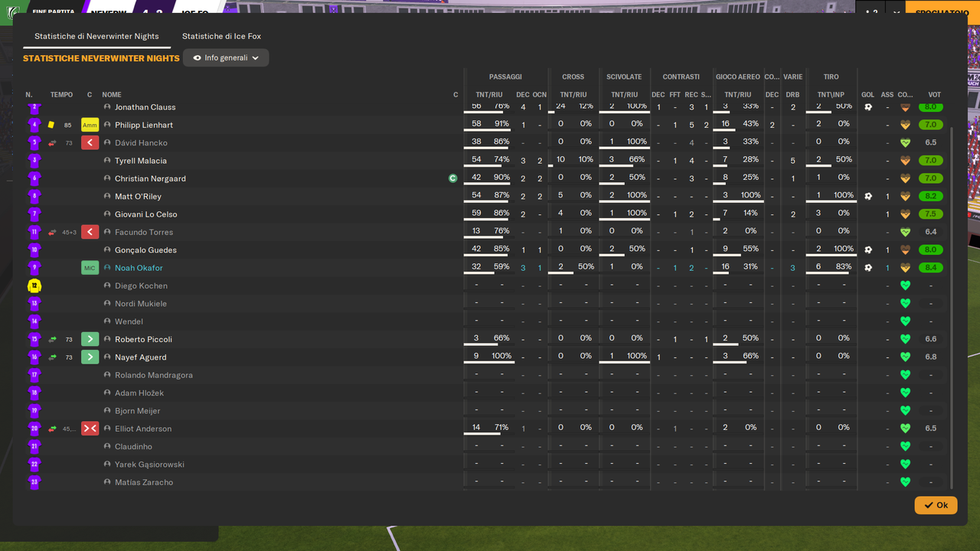Viewport: 980px width, 551px height.
Task: Expand the Info generali view dropdown
Action: coord(226,58)
